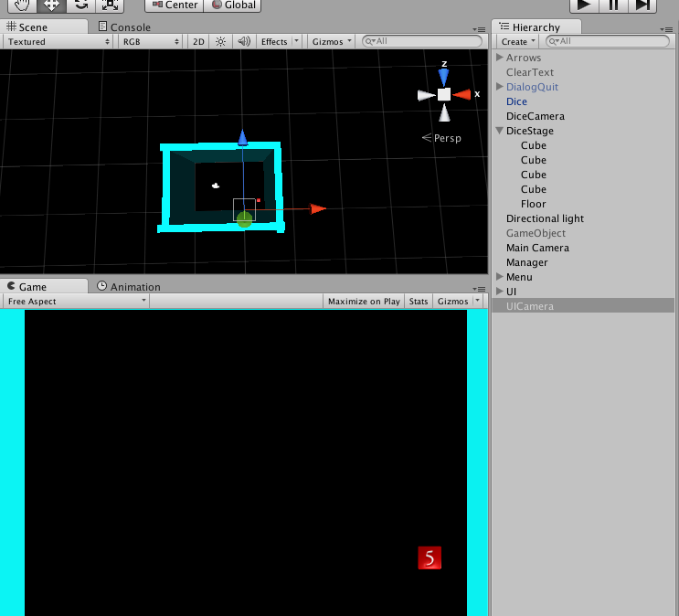
Task: Click the red dice showing 5
Action: (430, 558)
